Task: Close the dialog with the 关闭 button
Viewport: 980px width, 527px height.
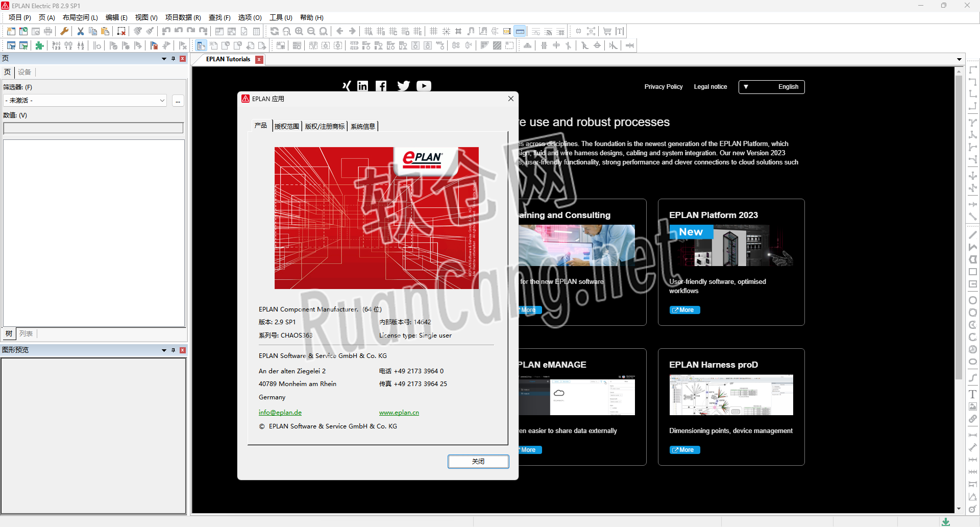Action: (x=478, y=461)
